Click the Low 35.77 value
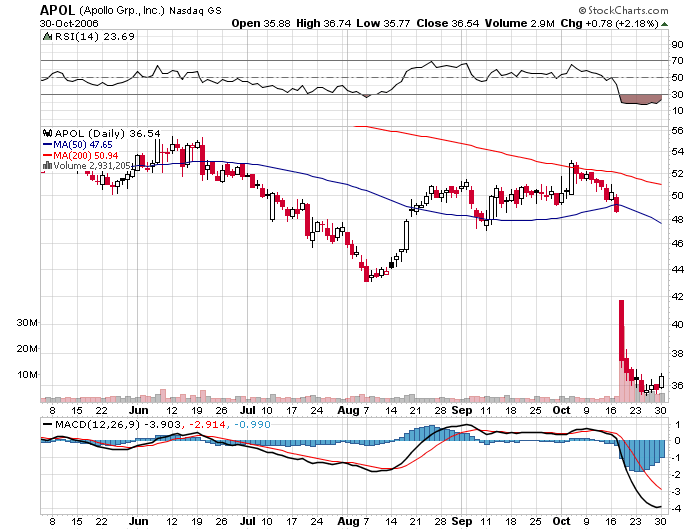This screenshot has width=700, height=530. coord(383,23)
